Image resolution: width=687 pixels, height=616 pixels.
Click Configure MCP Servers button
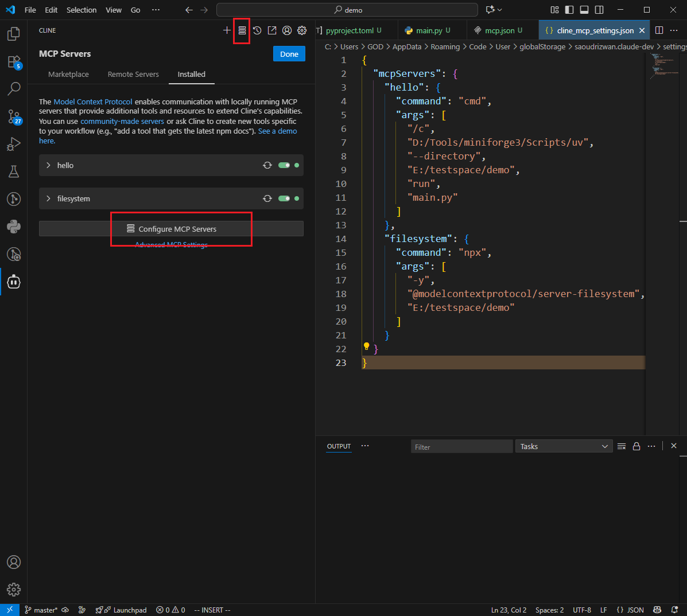171,228
